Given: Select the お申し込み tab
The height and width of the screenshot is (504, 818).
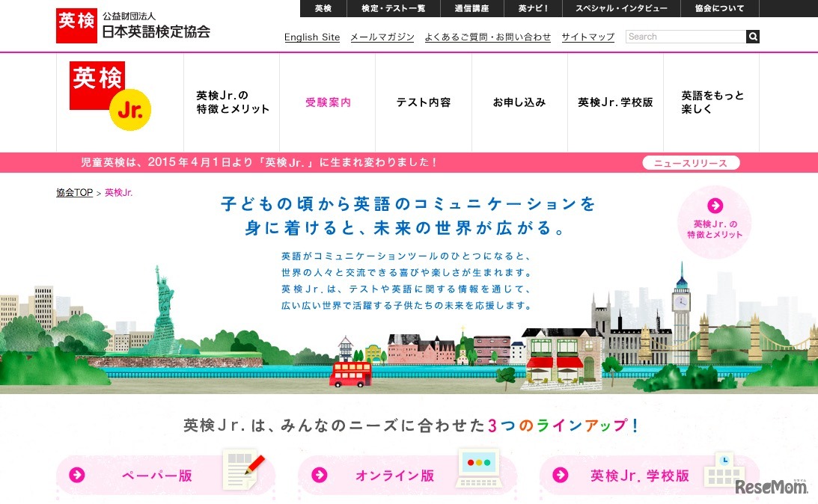Looking at the screenshot, I should [519, 102].
